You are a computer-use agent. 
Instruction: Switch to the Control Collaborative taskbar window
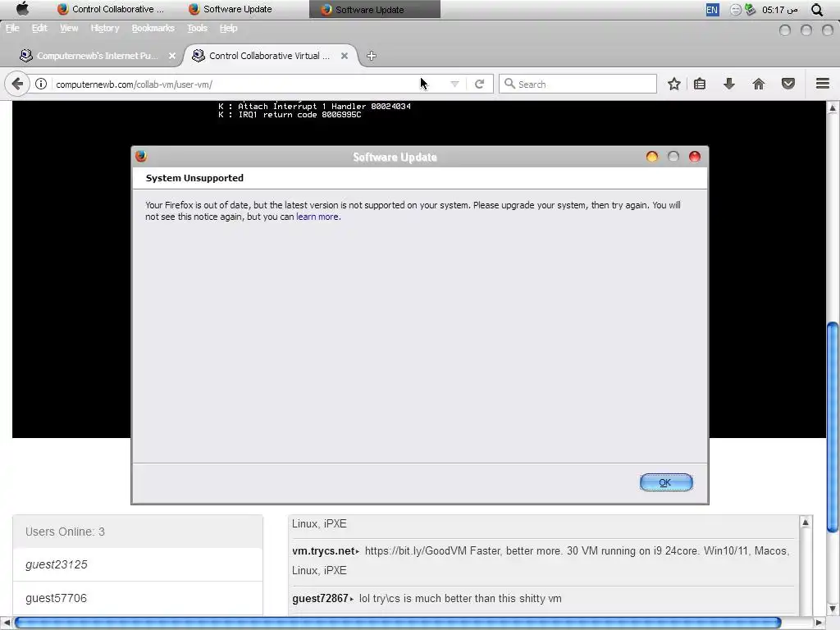pos(111,9)
